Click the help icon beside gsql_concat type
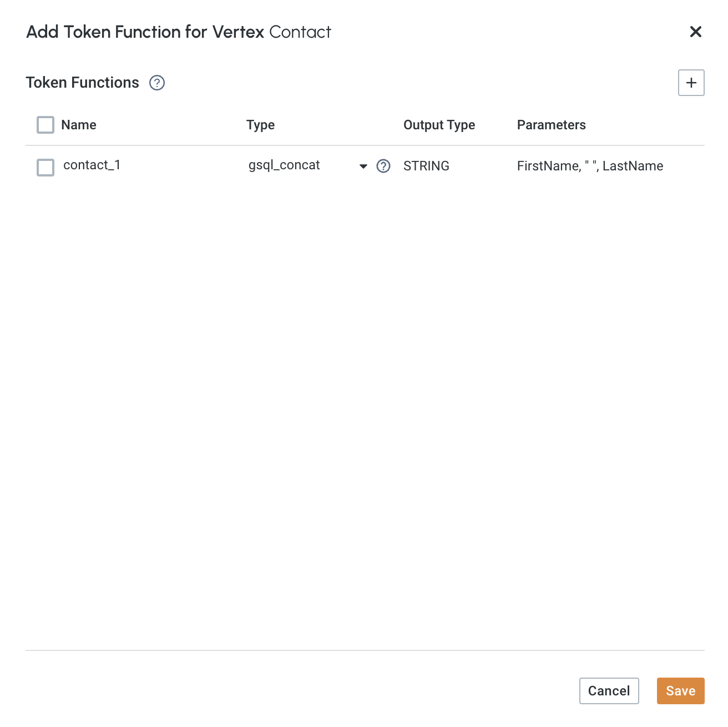This screenshot has height=727, width=728. (383, 166)
